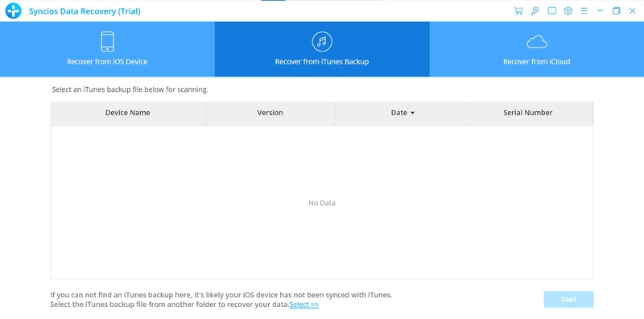Open the shopping cart purchase icon
The image size is (644, 319).
[518, 11]
